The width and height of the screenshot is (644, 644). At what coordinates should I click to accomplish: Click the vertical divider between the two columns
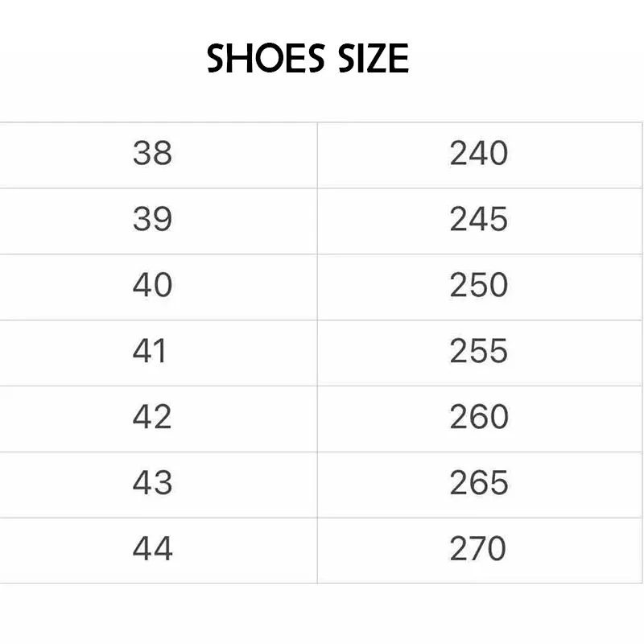tap(317, 353)
